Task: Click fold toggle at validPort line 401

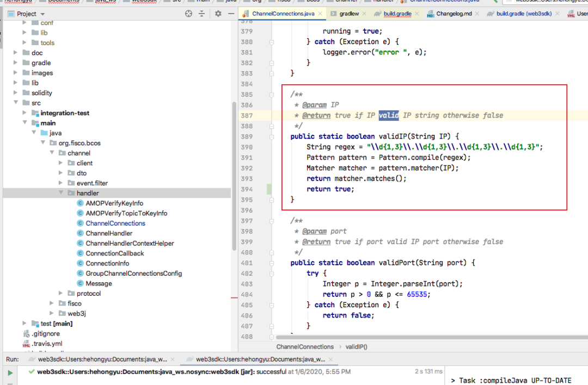Action: (x=272, y=263)
